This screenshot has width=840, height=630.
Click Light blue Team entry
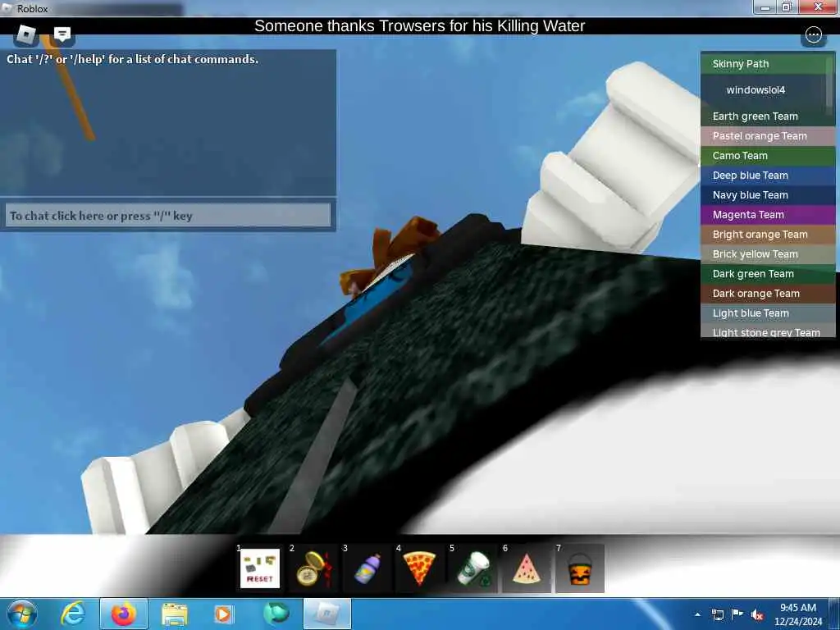click(x=768, y=313)
